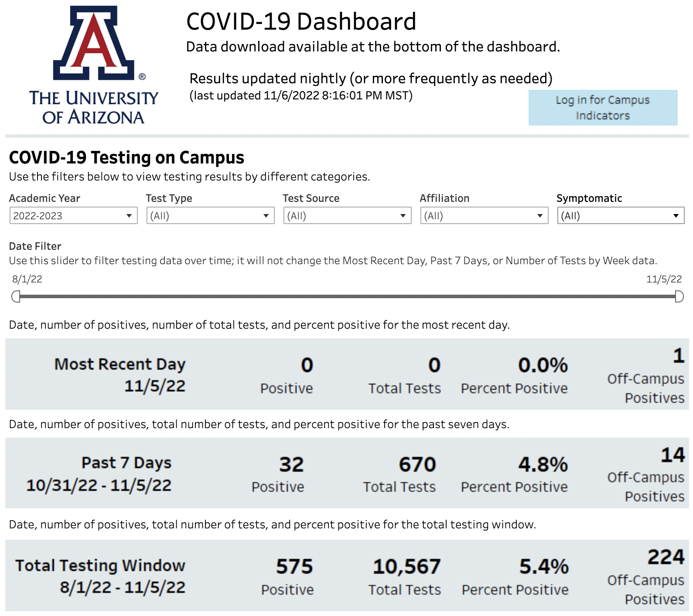This screenshot has height=616, width=693.
Task: Click the Past 7 Days statistics block
Action: (x=346, y=473)
